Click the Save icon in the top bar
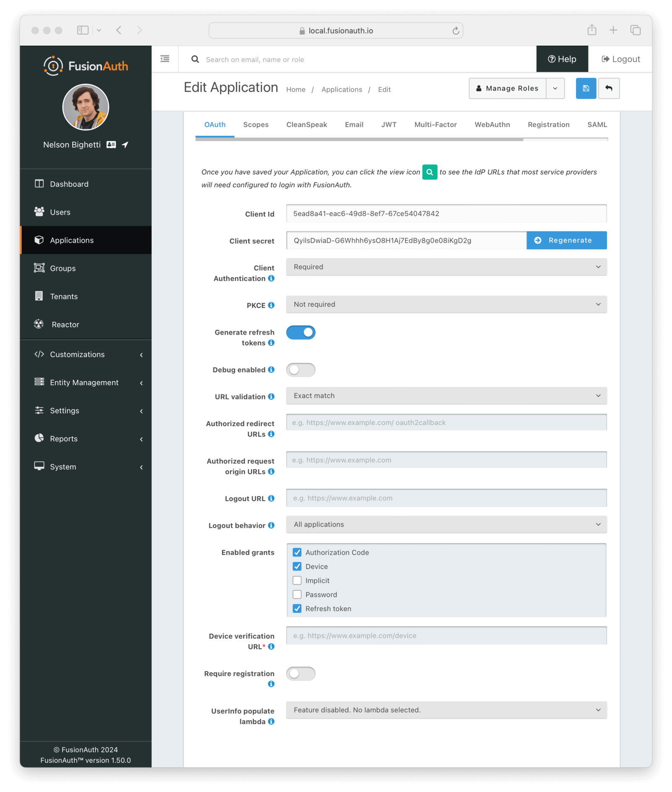Screen dimensions: 672x792 point(585,88)
